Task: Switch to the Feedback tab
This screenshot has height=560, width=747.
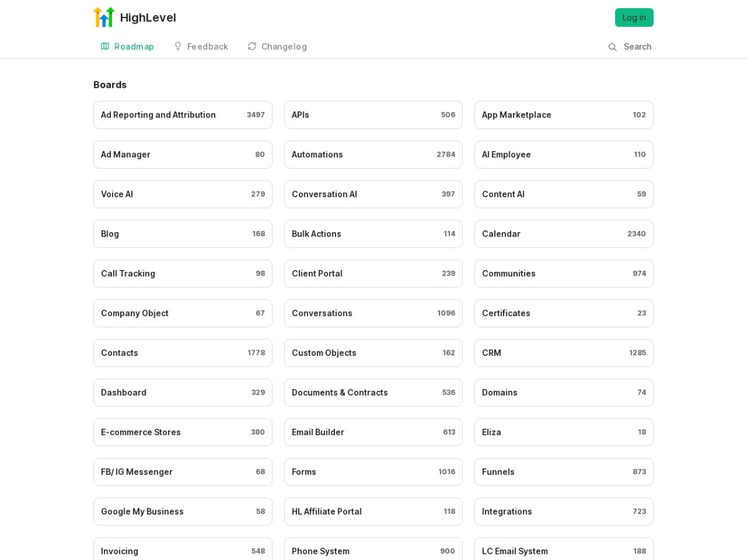Action: (x=201, y=47)
